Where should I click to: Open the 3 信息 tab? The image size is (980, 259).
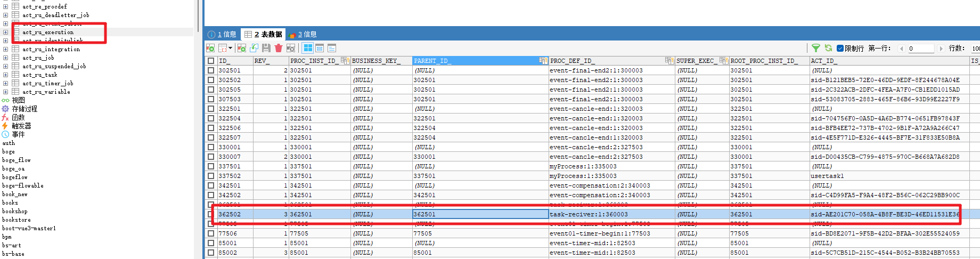[303, 34]
